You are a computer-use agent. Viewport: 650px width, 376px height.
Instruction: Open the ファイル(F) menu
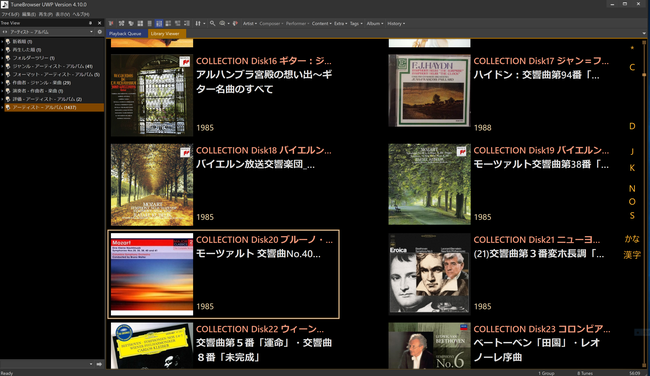(x=10, y=14)
